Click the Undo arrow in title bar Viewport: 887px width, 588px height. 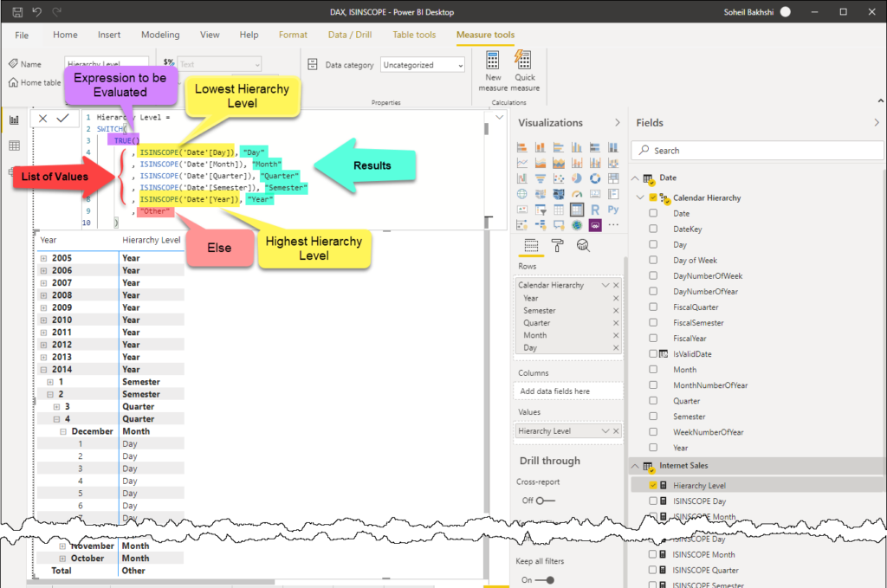36,12
